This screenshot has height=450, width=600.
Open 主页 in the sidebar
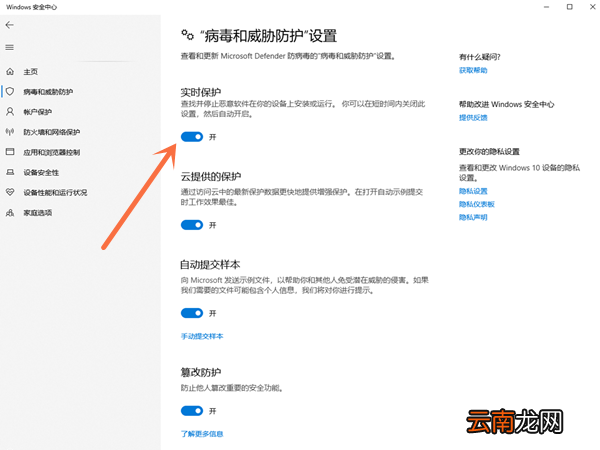31,72
